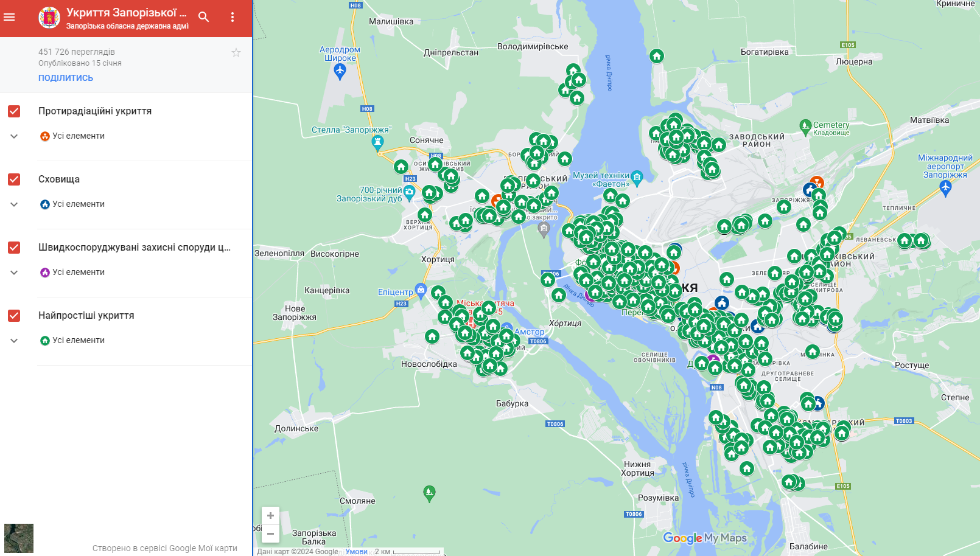Star this map as favorite

coord(236,53)
